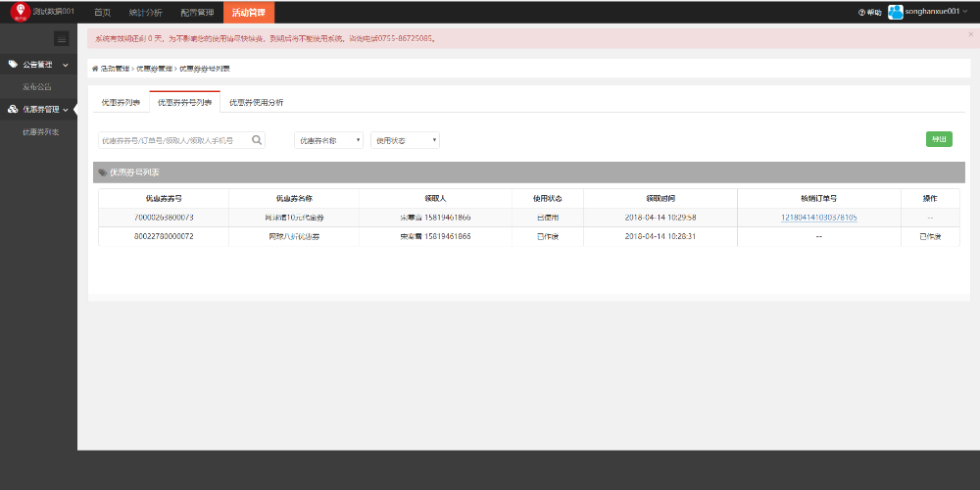Click the help question mark icon
The width and height of the screenshot is (980, 490).
(x=861, y=13)
